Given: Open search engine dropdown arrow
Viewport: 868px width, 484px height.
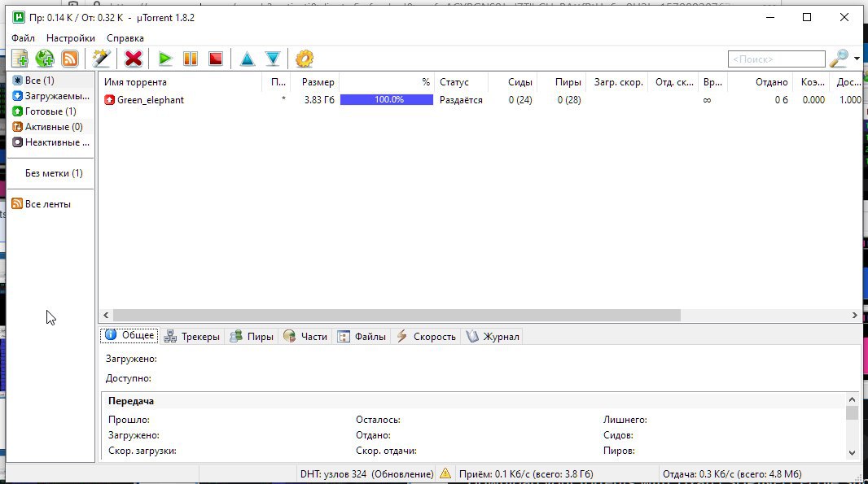Looking at the screenshot, I should coord(857,59).
